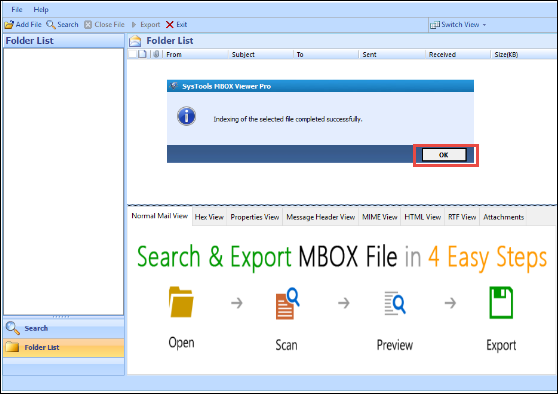The height and width of the screenshot is (394, 558).
Task: Switch to the Hex View tab
Action: click(209, 217)
